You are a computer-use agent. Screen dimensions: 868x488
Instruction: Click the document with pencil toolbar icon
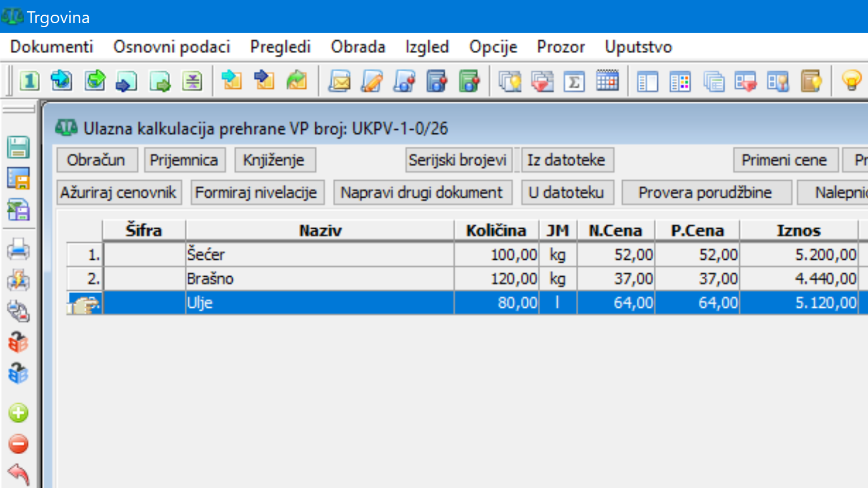click(x=372, y=82)
